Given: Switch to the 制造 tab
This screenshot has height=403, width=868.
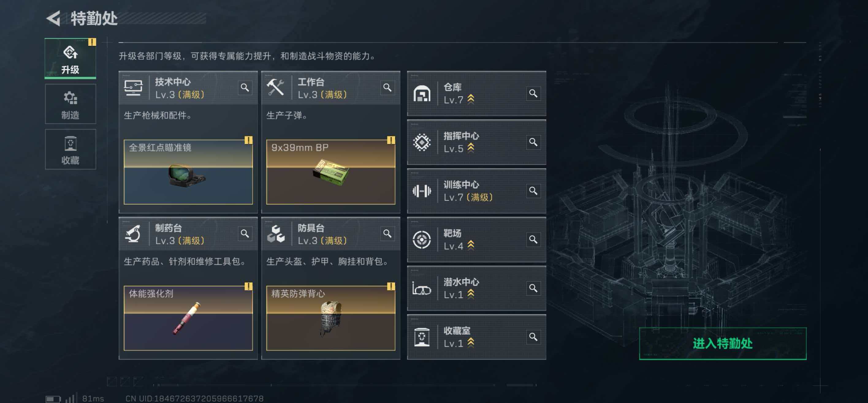Looking at the screenshot, I should coord(70,104).
